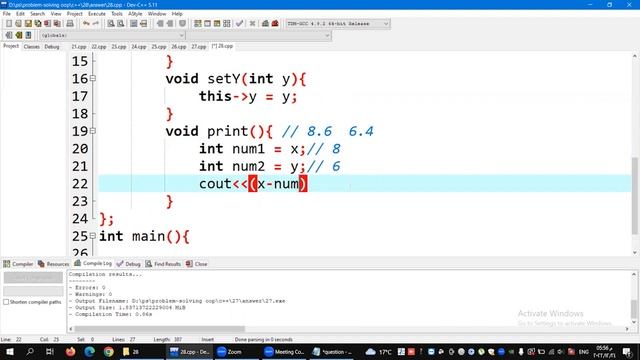Open the Search menu
The width and height of the screenshot is (640, 360).
[37, 13]
